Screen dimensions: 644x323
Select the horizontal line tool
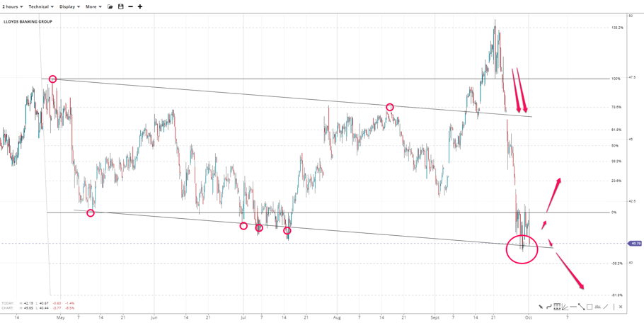tap(573, 307)
